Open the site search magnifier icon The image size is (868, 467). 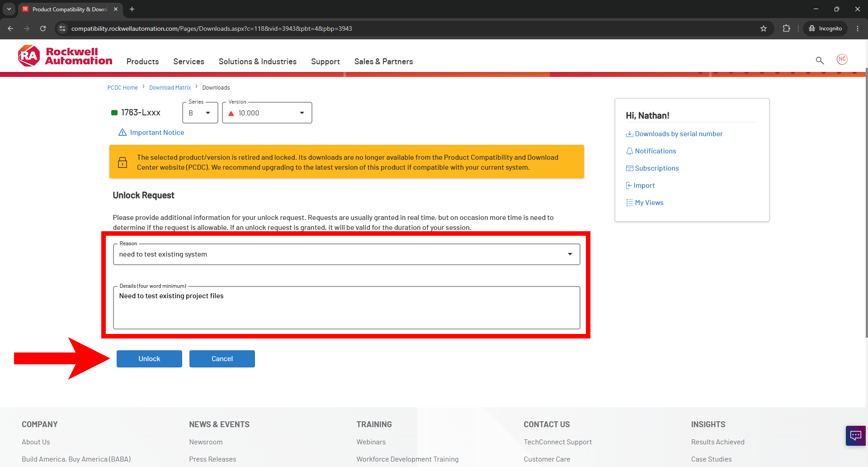click(820, 60)
